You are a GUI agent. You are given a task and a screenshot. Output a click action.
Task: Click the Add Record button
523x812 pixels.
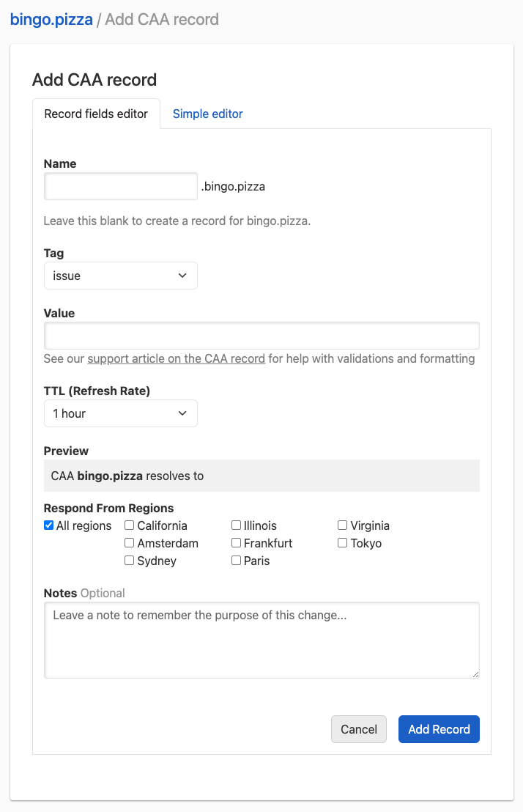click(x=439, y=729)
